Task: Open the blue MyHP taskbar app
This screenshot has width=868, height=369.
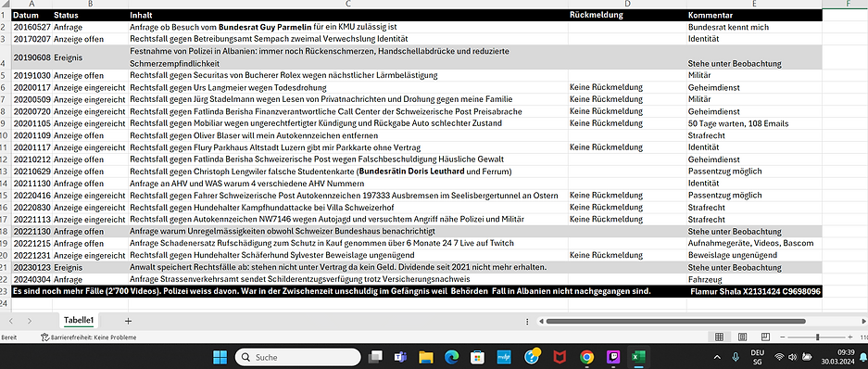Action: 504,357
